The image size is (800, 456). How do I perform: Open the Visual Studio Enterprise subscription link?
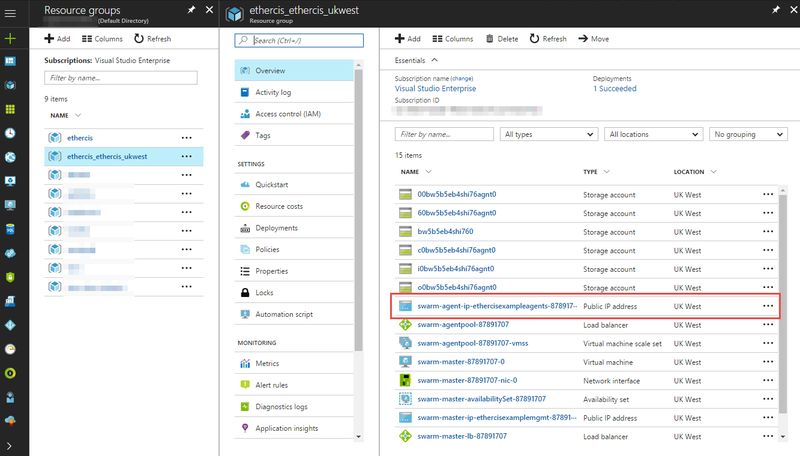tap(435, 88)
